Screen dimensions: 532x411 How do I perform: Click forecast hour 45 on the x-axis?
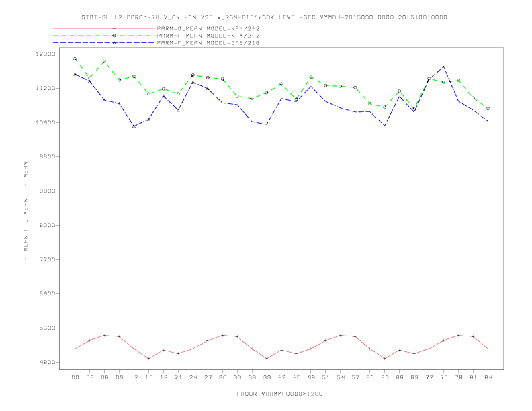point(296,377)
